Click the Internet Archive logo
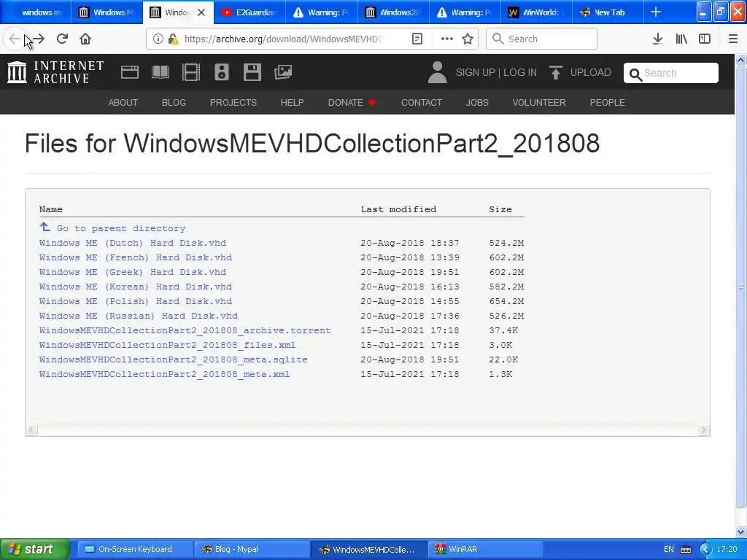747x560 pixels. 55,72
